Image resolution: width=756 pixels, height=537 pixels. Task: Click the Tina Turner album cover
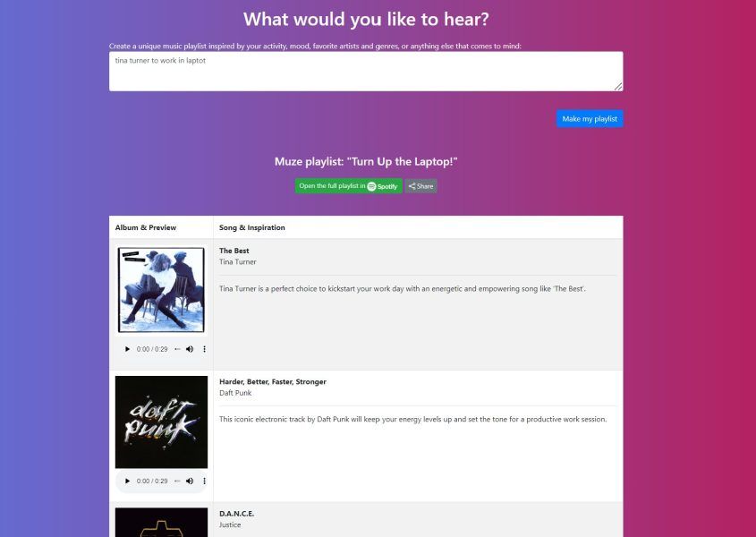161,290
